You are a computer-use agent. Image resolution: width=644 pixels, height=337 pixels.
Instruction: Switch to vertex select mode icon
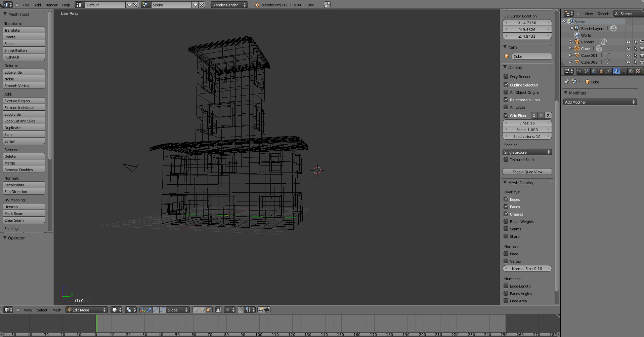(x=196, y=310)
